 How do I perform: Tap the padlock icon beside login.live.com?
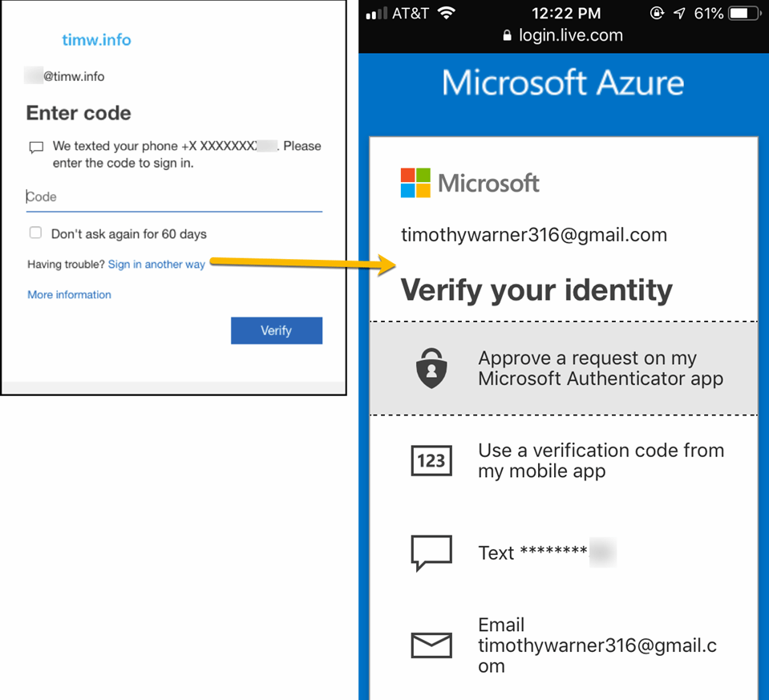(x=507, y=35)
